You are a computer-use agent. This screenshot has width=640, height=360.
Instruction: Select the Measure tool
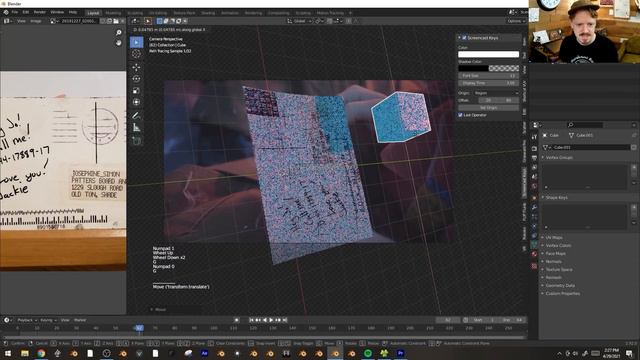[x=136, y=128]
